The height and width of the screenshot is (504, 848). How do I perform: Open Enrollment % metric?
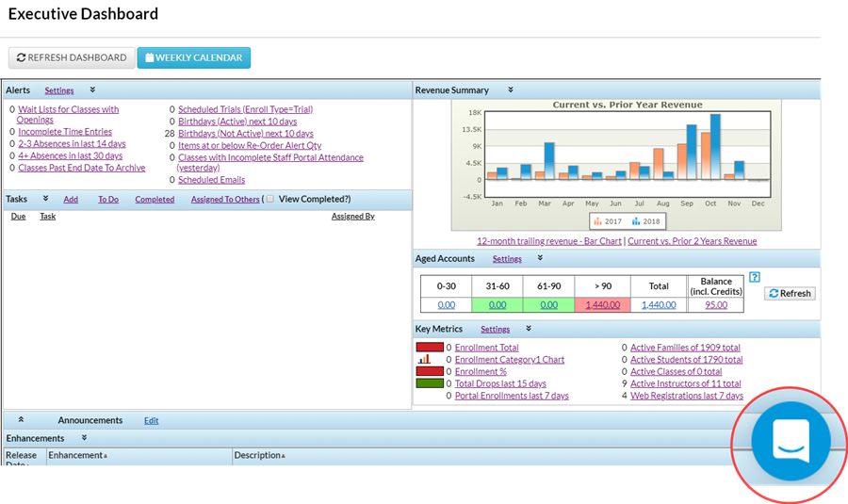pos(481,371)
